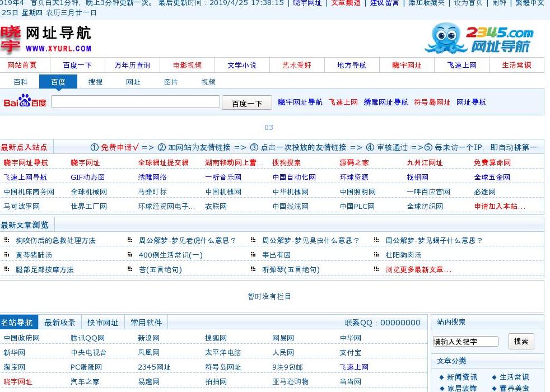Open article 听弹琴(五言绝句)
Viewport: 550px width, 392px height.
click(291, 269)
